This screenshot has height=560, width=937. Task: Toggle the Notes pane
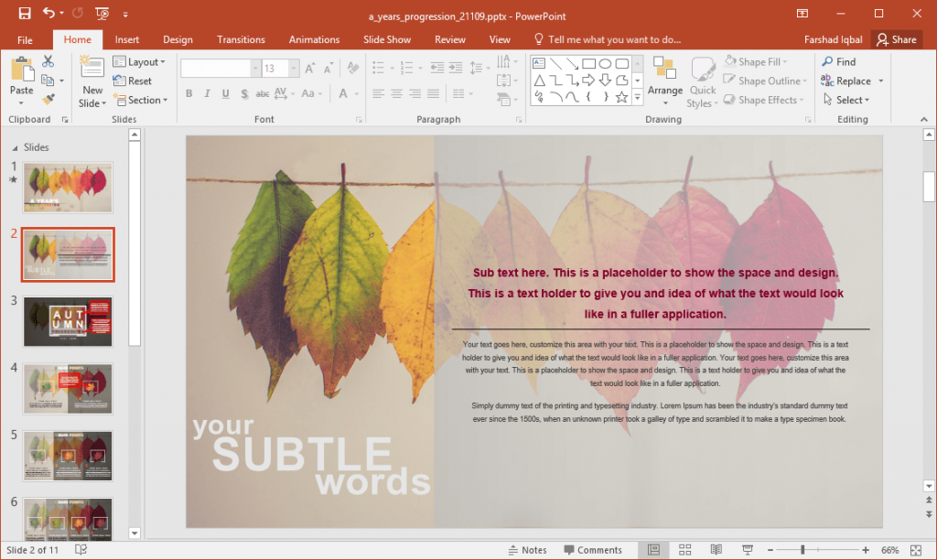pyautogui.click(x=529, y=550)
